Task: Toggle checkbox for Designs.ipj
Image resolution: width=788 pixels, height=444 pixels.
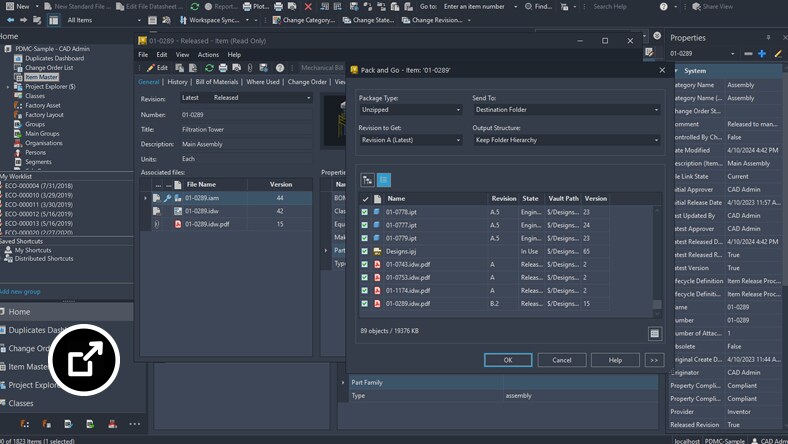Action: [364, 251]
